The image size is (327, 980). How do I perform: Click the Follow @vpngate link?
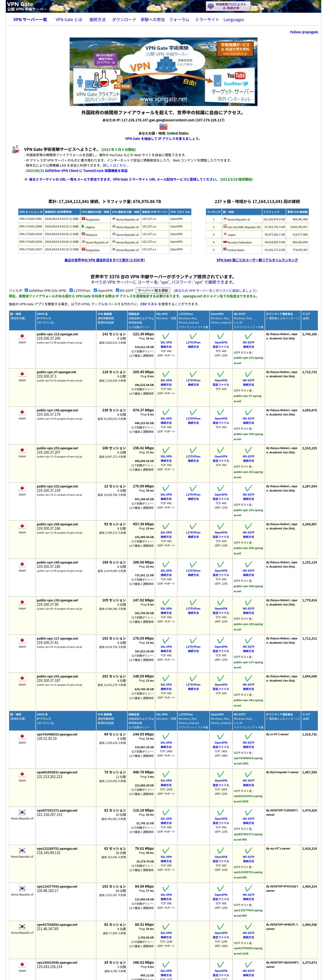tap(304, 32)
